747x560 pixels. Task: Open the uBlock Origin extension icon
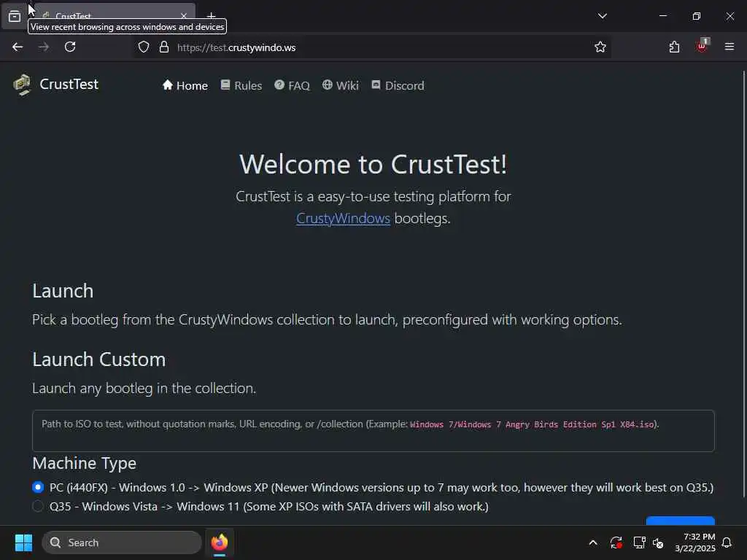pyautogui.click(x=703, y=46)
